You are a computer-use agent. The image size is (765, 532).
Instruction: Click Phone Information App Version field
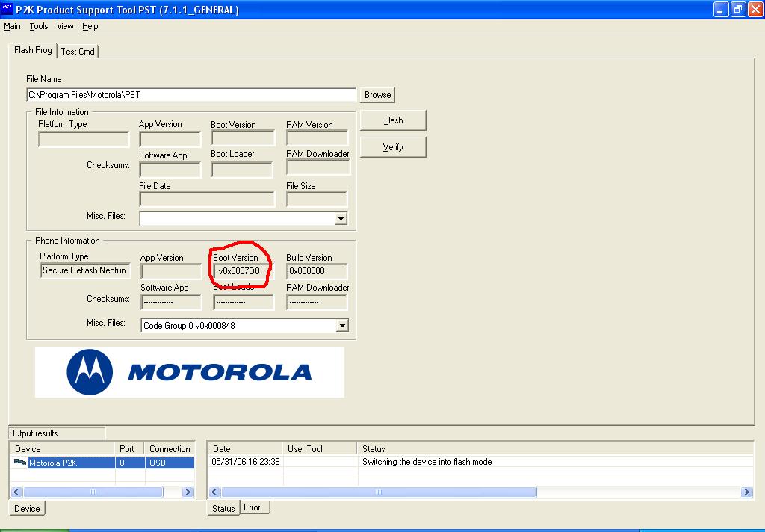pos(171,271)
